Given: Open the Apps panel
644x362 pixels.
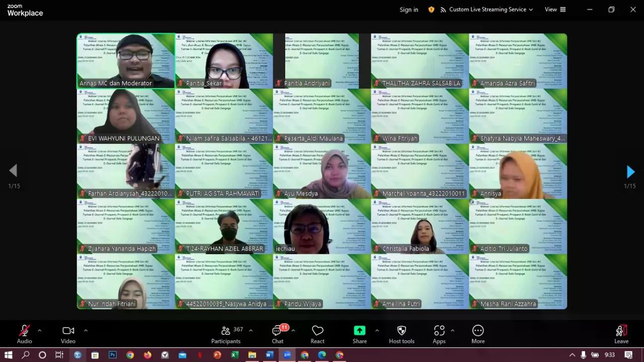Looking at the screenshot, I should (439, 334).
